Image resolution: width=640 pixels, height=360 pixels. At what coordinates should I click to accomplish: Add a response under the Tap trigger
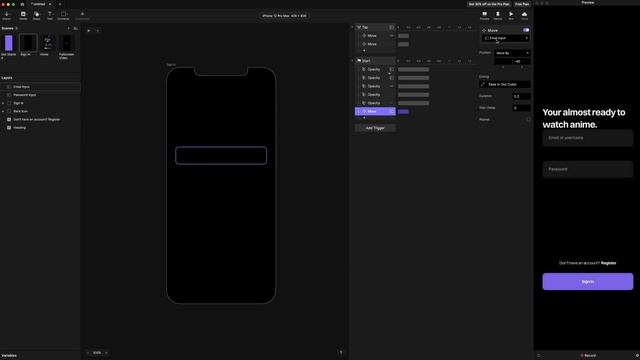[x=364, y=51]
